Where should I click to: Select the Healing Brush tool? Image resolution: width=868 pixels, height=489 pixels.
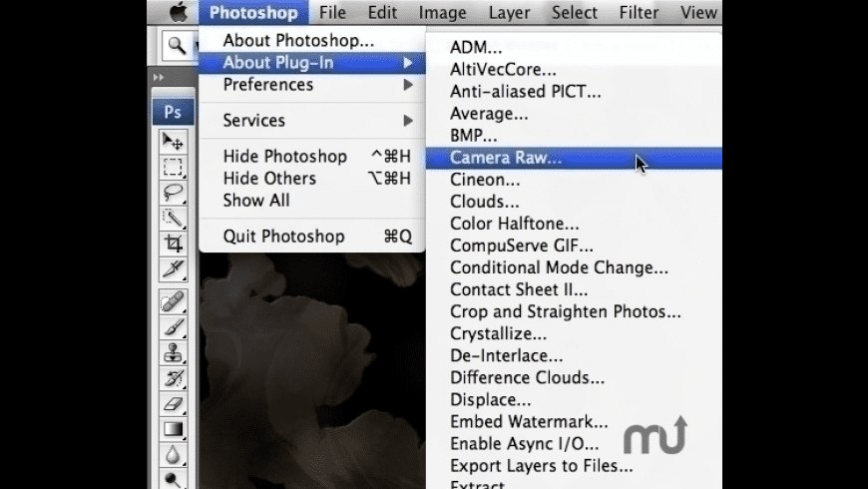tap(173, 301)
